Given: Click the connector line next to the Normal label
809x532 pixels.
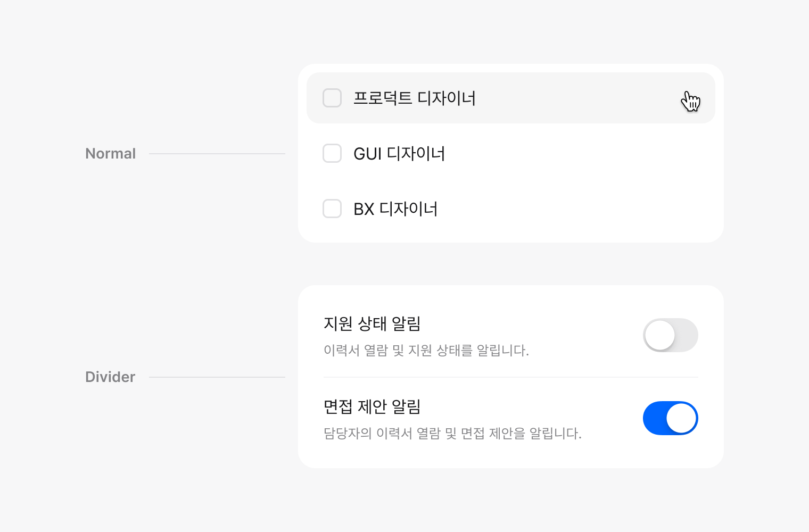Looking at the screenshot, I should click(217, 154).
